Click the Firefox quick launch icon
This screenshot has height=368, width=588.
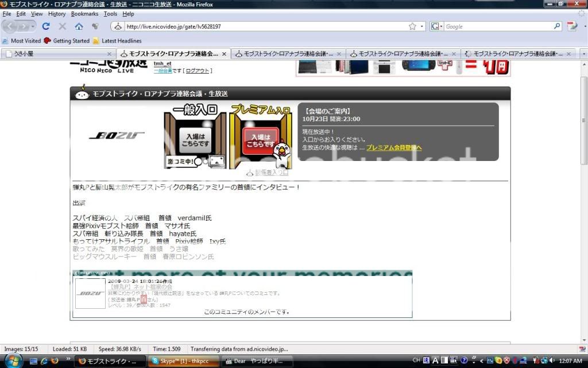coord(55,361)
